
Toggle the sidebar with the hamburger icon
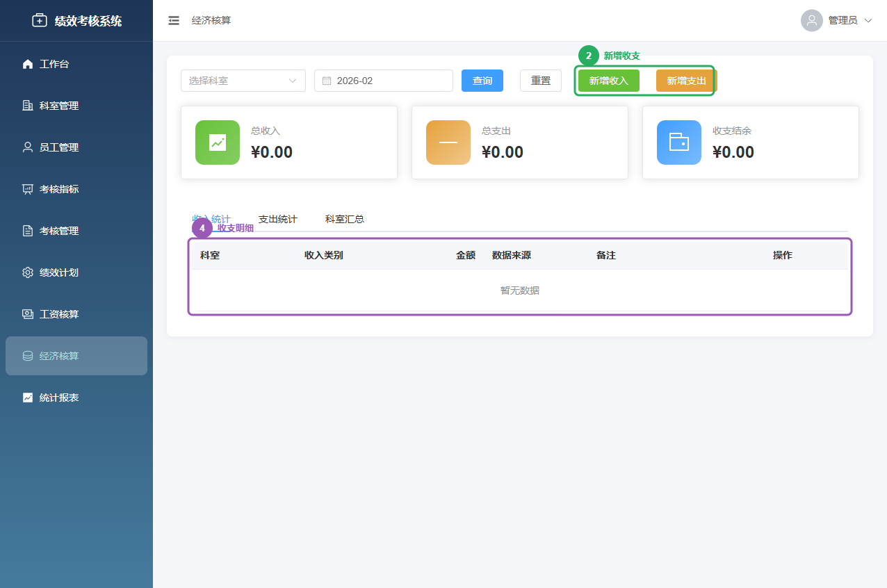(173, 20)
